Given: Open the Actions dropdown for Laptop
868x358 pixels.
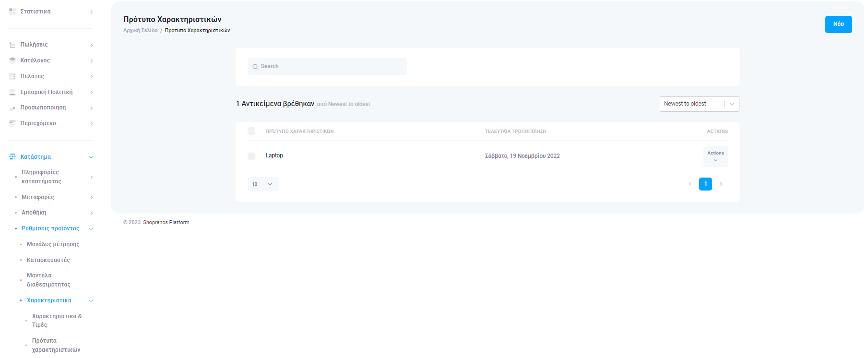Looking at the screenshot, I should point(715,156).
